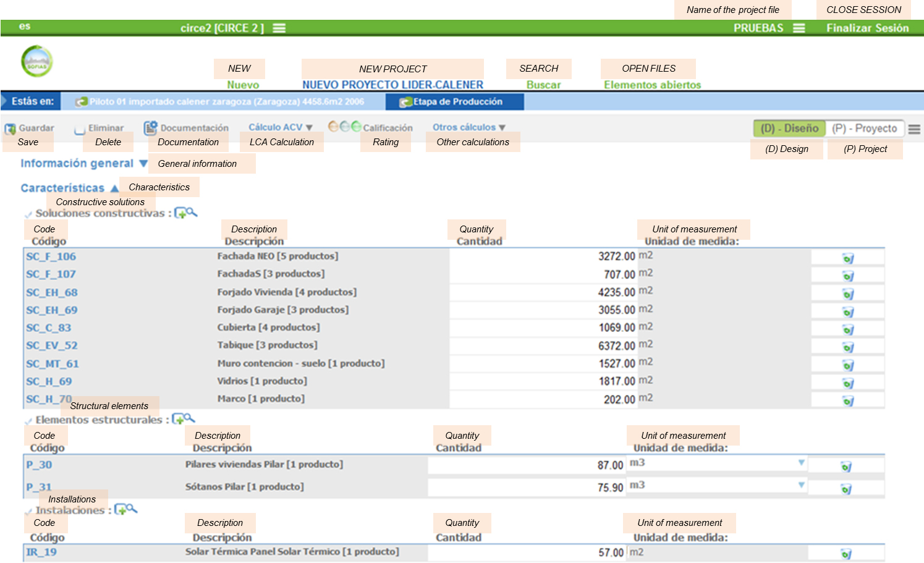The height and width of the screenshot is (563, 924).
Task: Open the Otros cálculos dropdown
Action: click(469, 127)
